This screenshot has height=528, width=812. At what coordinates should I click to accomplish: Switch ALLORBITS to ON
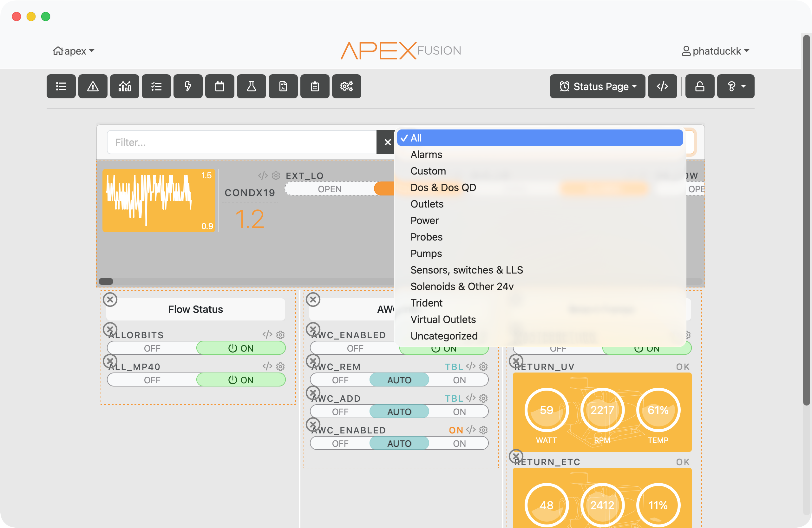click(241, 348)
